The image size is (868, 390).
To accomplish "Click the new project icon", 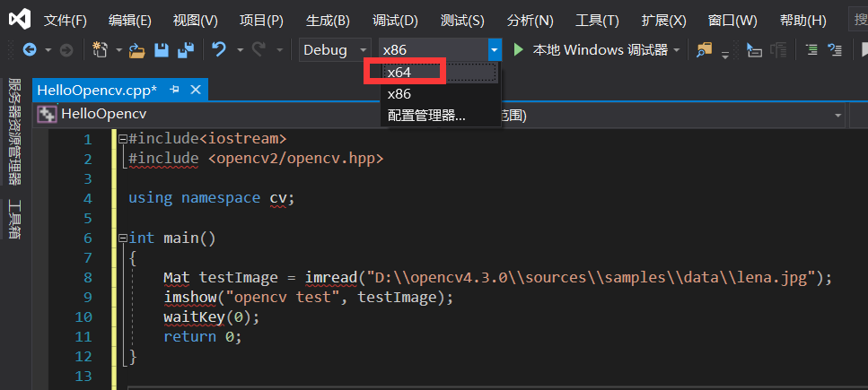I will [x=101, y=50].
